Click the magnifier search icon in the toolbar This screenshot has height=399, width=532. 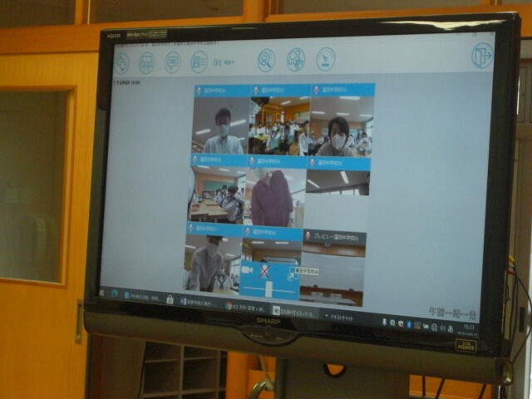[265, 59]
